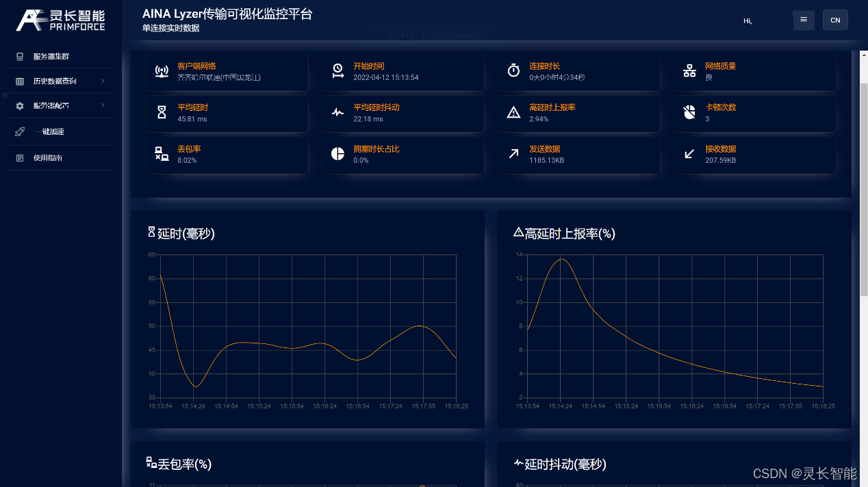Click the received data value 207.59KB
The image size is (868, 487).
point(721,161)
